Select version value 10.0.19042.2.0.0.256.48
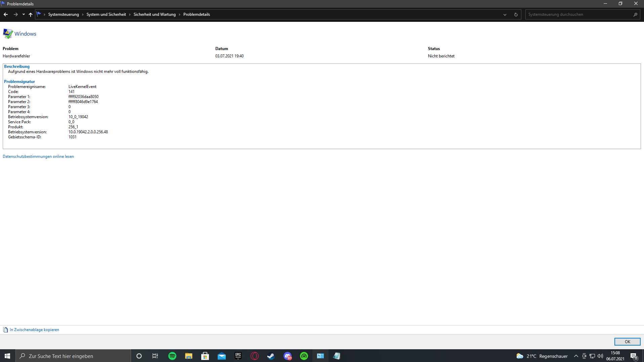 point(88,132)
